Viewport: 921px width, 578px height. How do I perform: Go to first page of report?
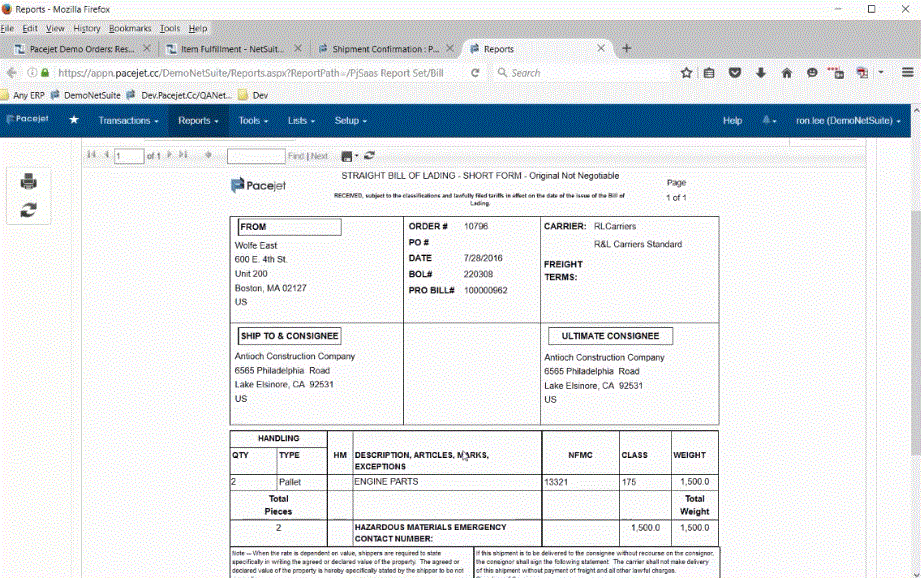(91, 155)
